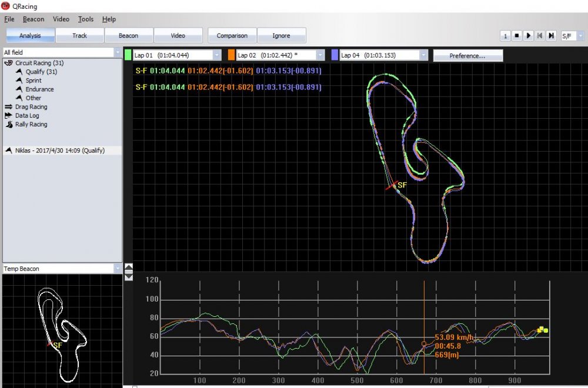Viewport: 588px width, 388px height.
Task: Expand the All field filter dropdown
Action: click(x=116, y=52)
